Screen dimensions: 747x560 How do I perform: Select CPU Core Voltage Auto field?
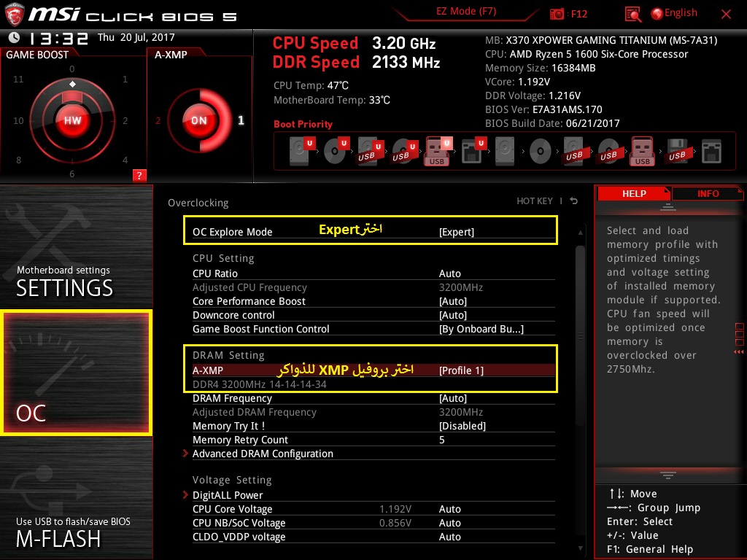[x=449, y=509]
